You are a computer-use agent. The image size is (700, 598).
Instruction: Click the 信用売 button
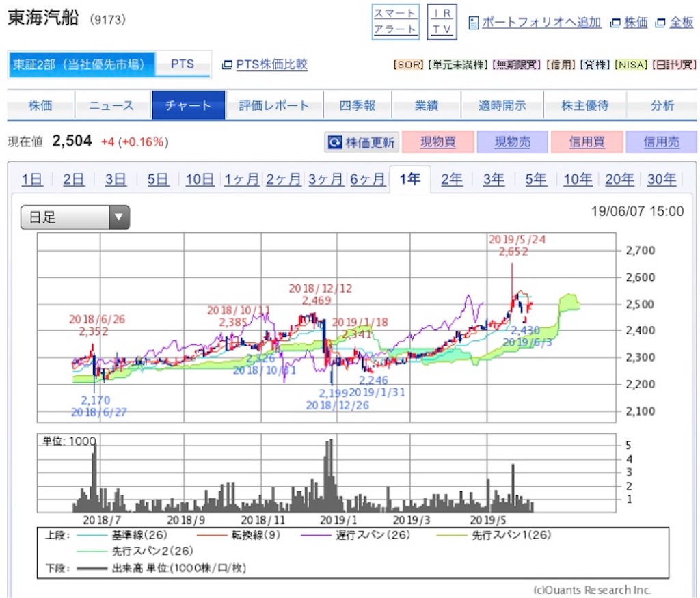point(662,142)
